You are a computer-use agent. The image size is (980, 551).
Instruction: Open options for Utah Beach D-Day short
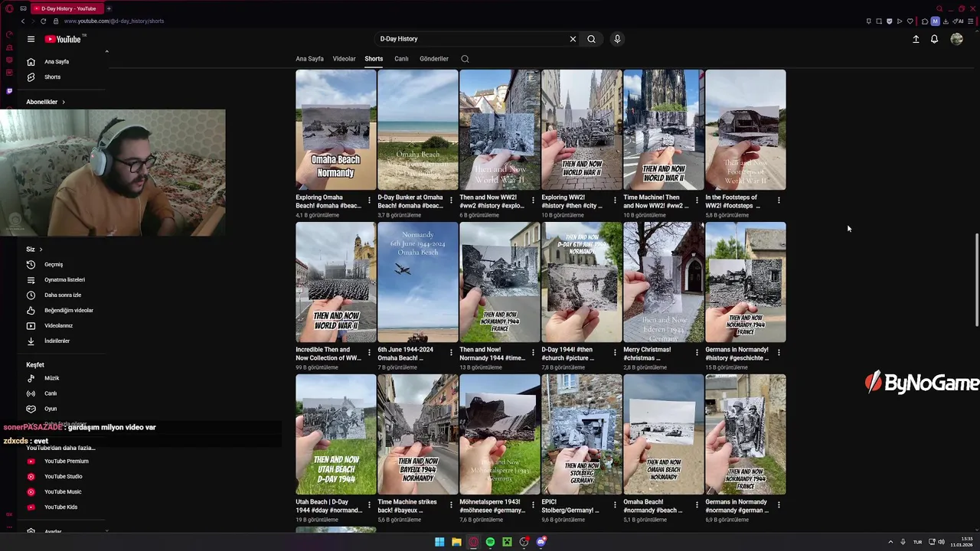coord(369,505)
